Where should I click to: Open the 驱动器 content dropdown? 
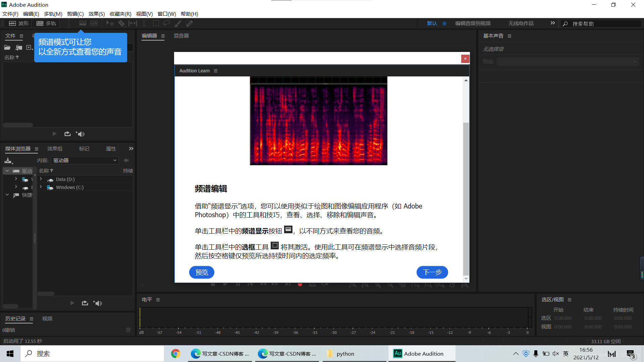(85, 161)
